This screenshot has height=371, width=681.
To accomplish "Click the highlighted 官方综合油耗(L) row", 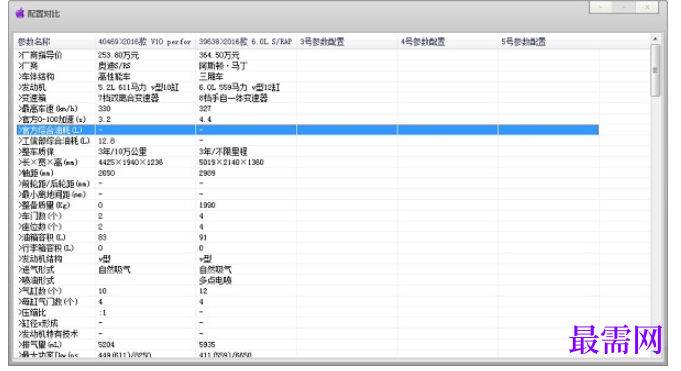I will point(307,130).
